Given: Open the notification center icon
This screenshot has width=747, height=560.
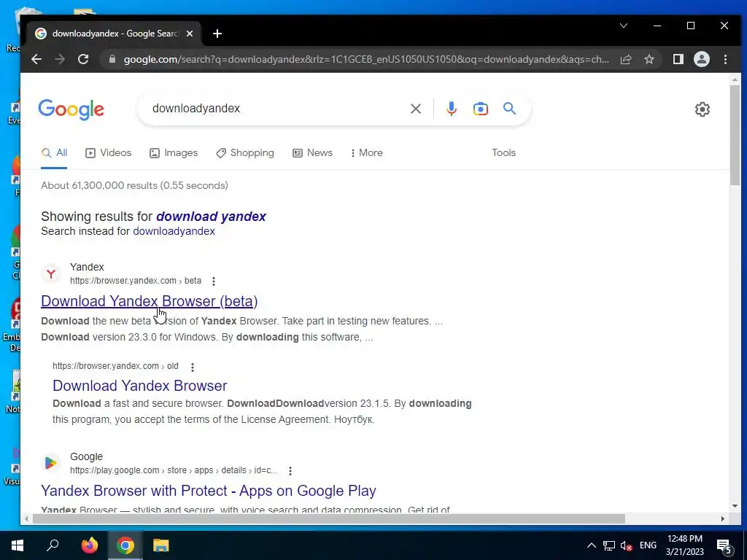Looking at the screenshot, I should [724, 547].
